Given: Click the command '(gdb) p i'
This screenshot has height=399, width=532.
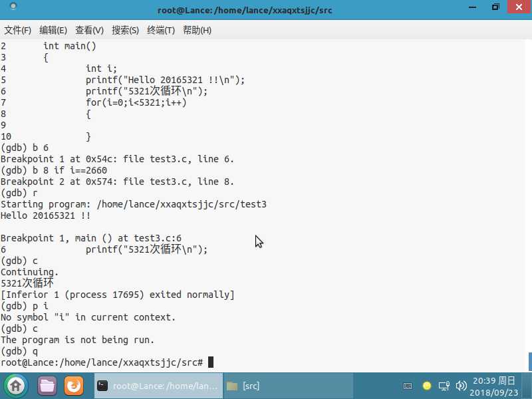Looking at the screenshot, I should click(25, 306).
